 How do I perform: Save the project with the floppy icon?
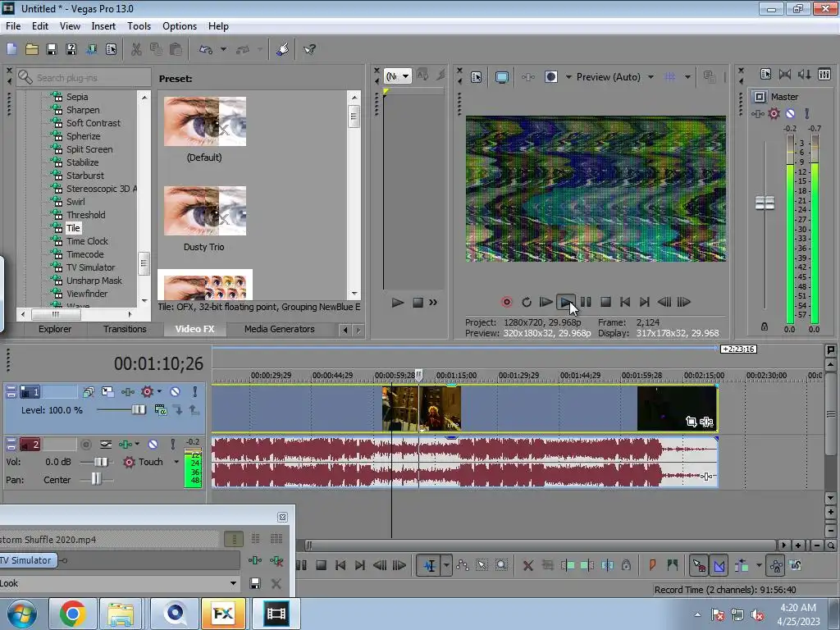coord(52,50)
